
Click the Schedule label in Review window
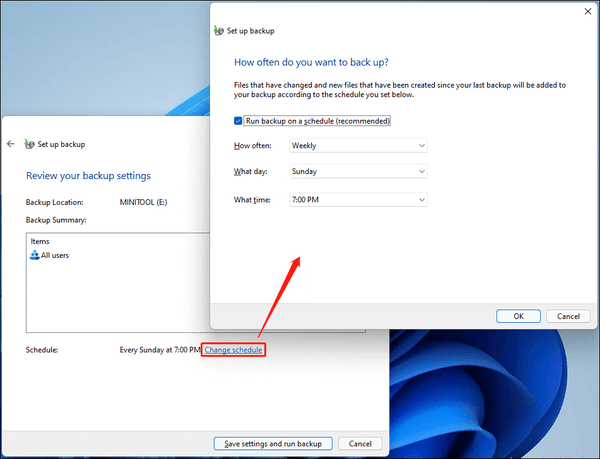[x=42, y=350]
